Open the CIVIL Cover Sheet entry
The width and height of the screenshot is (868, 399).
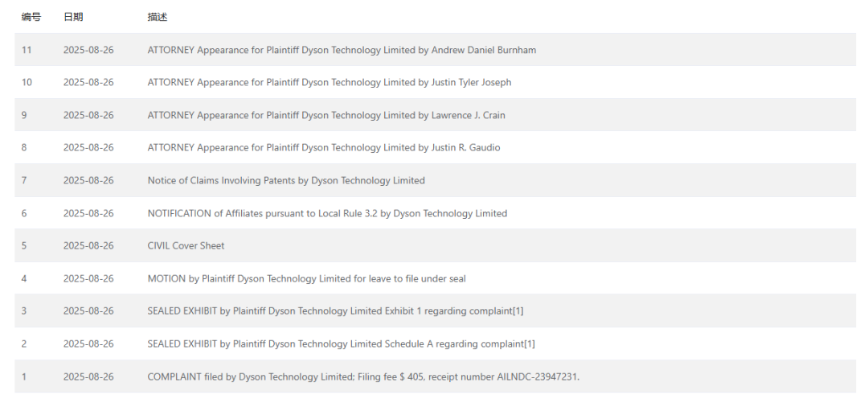[x=186, y=245]
